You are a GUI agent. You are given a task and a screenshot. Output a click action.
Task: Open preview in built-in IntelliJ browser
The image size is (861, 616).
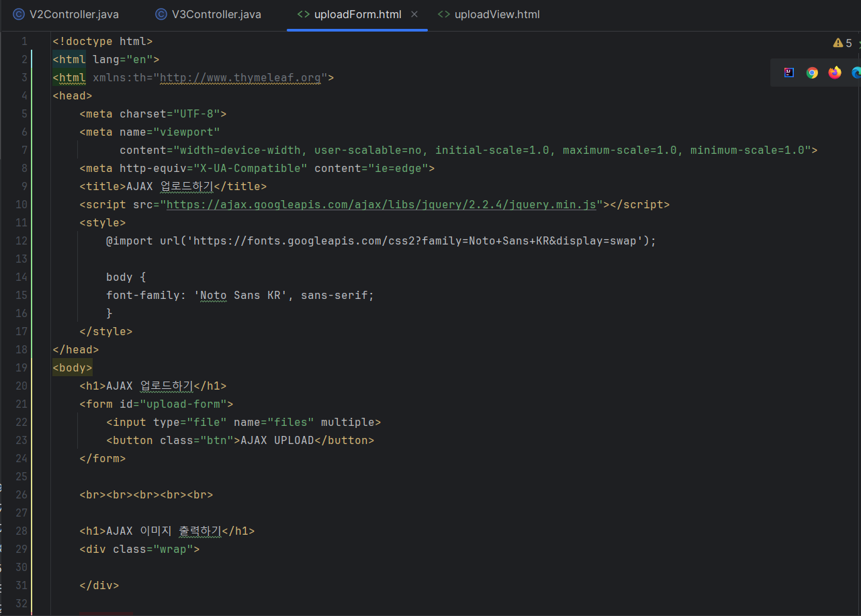(789, 73)
